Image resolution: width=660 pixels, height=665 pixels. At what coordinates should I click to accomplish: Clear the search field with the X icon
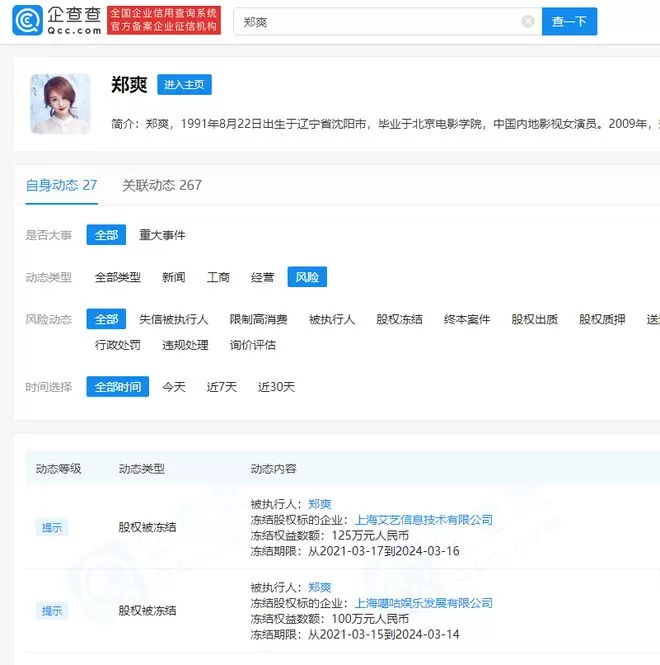point(528,21)
